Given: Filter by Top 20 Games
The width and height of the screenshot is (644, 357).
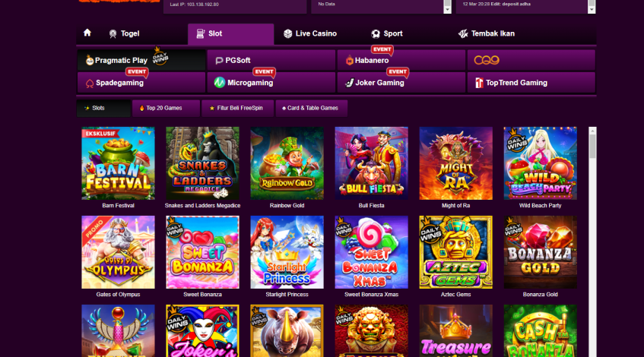Looking at the screenshot, I should point(166,109).
